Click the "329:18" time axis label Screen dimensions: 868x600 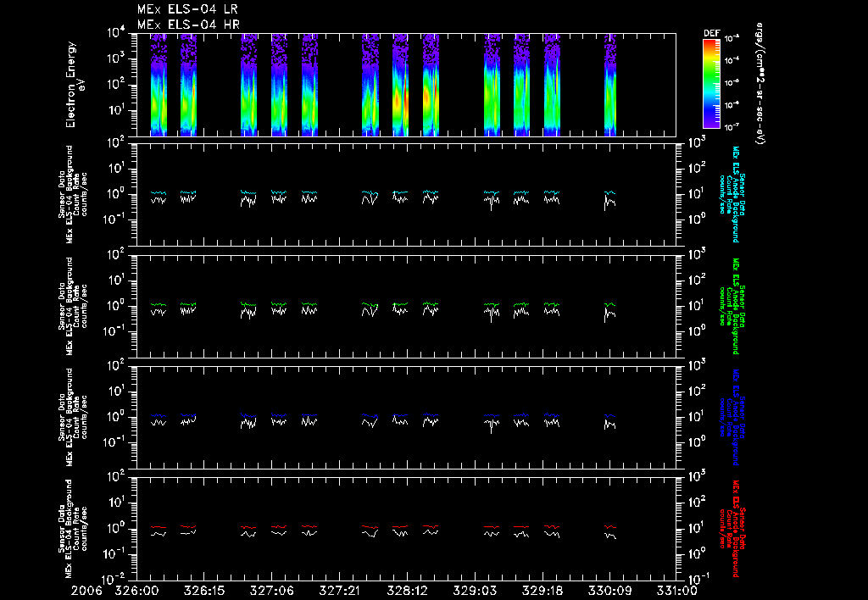point(542,591)
